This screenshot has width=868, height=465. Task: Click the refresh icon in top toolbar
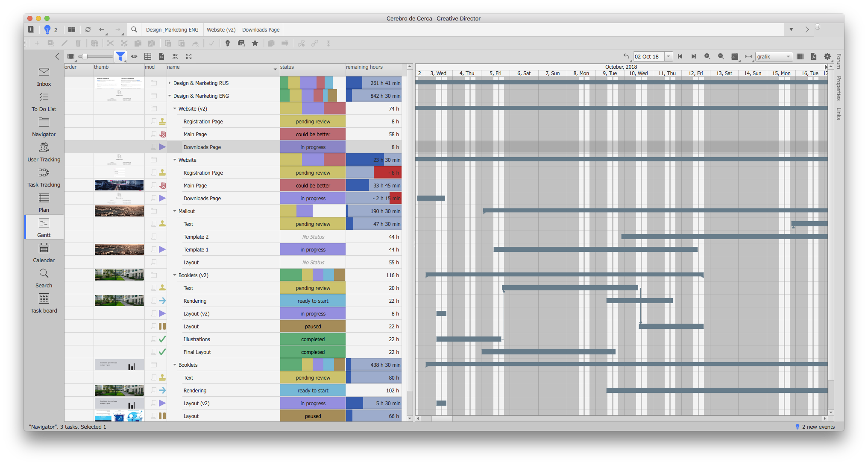click(88, 29)
